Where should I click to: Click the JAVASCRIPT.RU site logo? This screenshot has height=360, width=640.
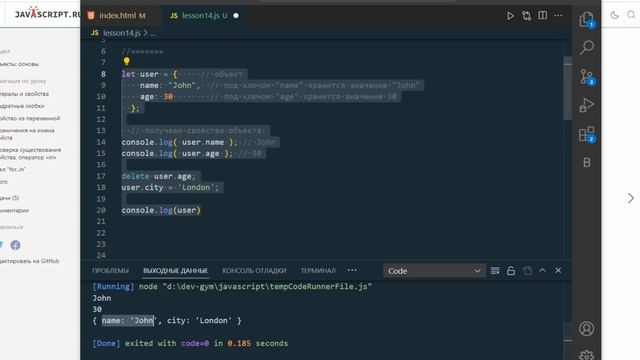pyautogui.click(x=48, y=13)
